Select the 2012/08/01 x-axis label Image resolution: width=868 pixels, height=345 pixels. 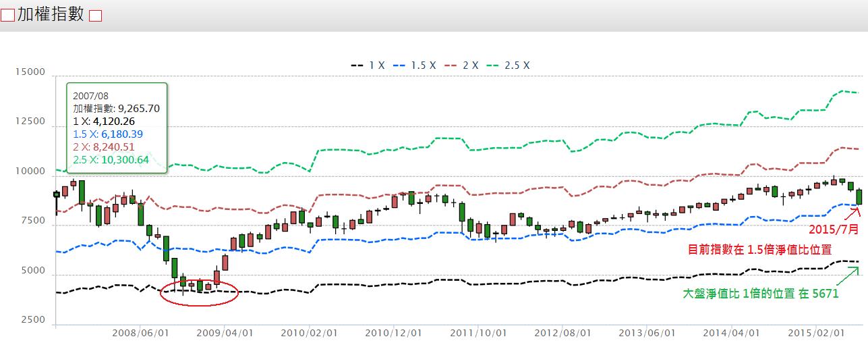click(562, 333)
